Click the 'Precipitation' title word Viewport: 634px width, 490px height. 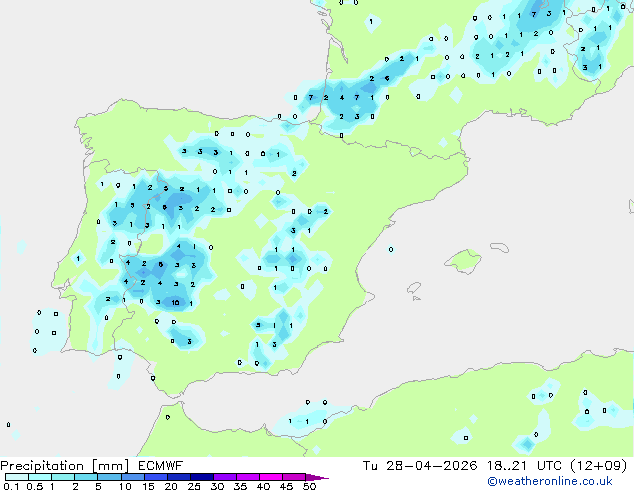pos(42,466)
